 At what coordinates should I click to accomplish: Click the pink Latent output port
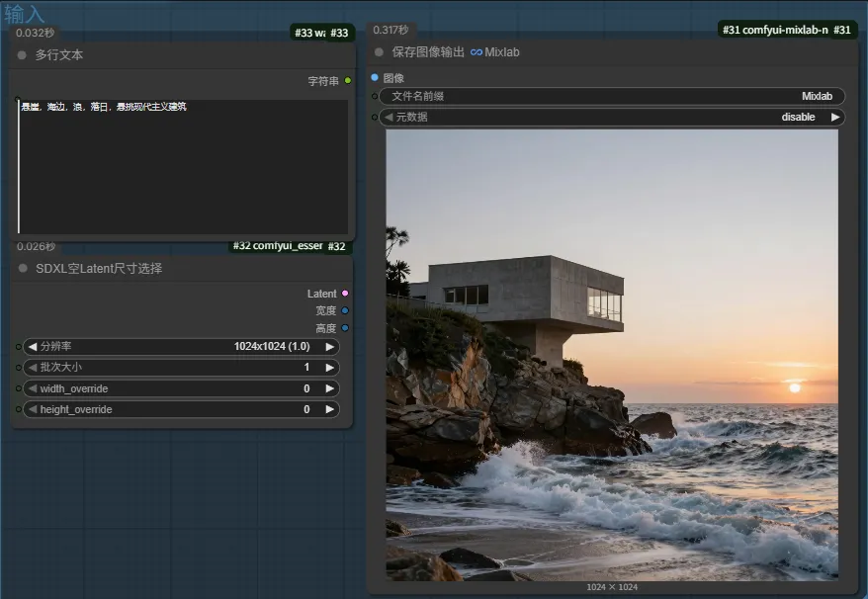[x=345, y=294]
